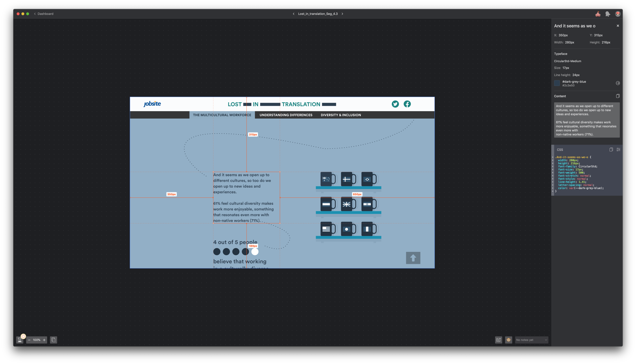The height and width of the screenshot is (364, 636).
Task: Click the font-weight: 500 CSS line
Action: click(571, 173)
